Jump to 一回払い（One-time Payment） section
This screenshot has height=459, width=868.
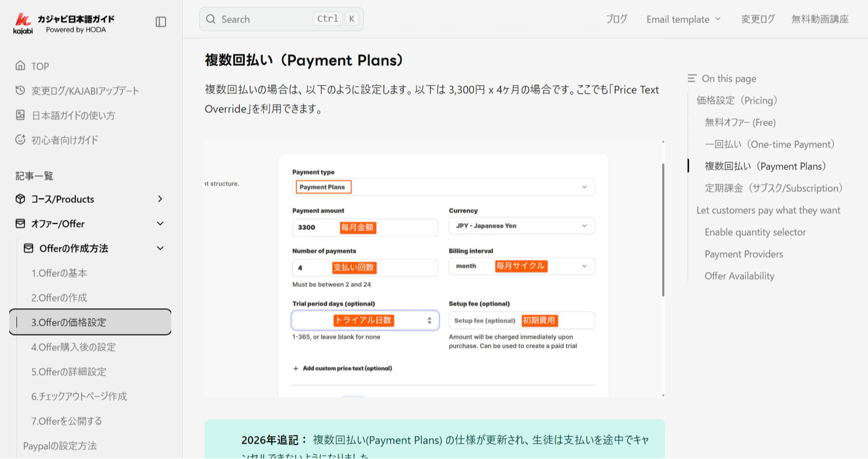[x=770, y=144]
